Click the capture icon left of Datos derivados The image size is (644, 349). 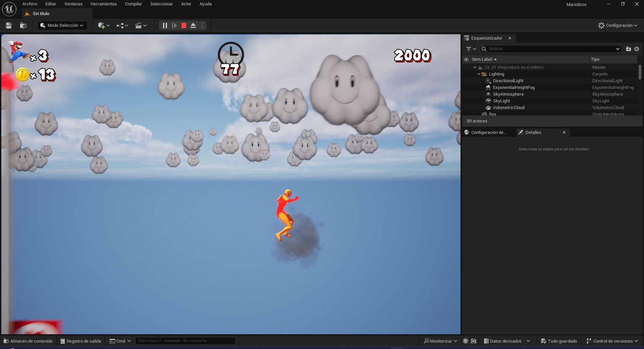coord(473,341)
